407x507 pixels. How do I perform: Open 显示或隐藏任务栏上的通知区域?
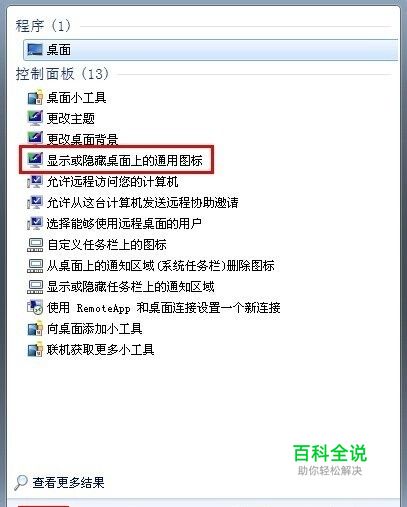tap(130, 286)
